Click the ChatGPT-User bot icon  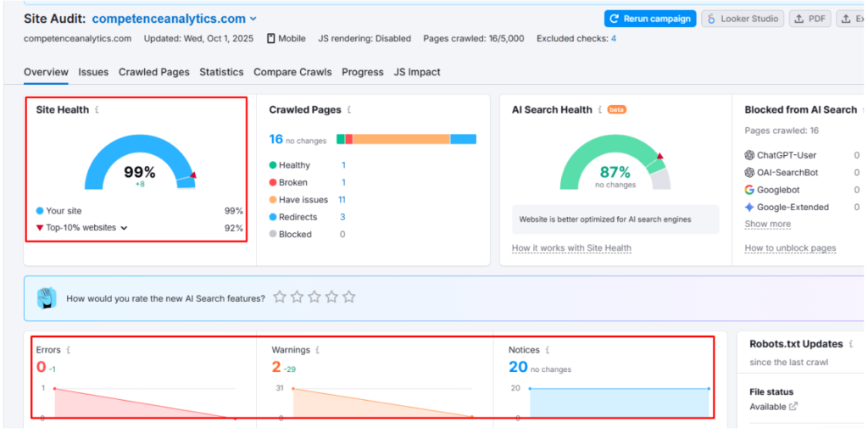coord(749,155)
